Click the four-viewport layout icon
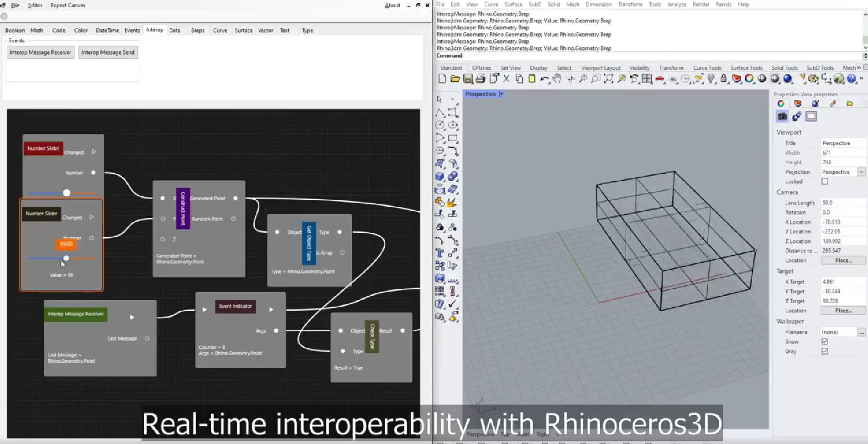Screen dimensions: 868x444 [647, 79]
